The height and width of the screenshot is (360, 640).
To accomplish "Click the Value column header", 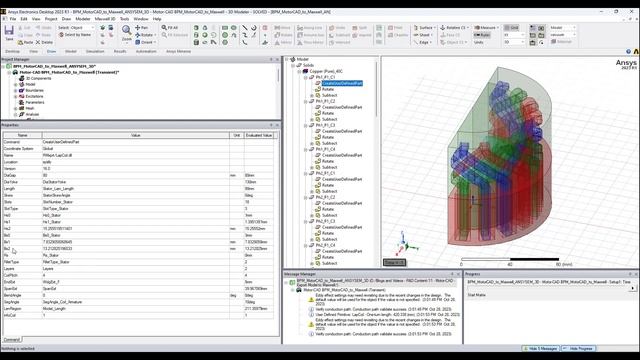I will pos(136,135).
